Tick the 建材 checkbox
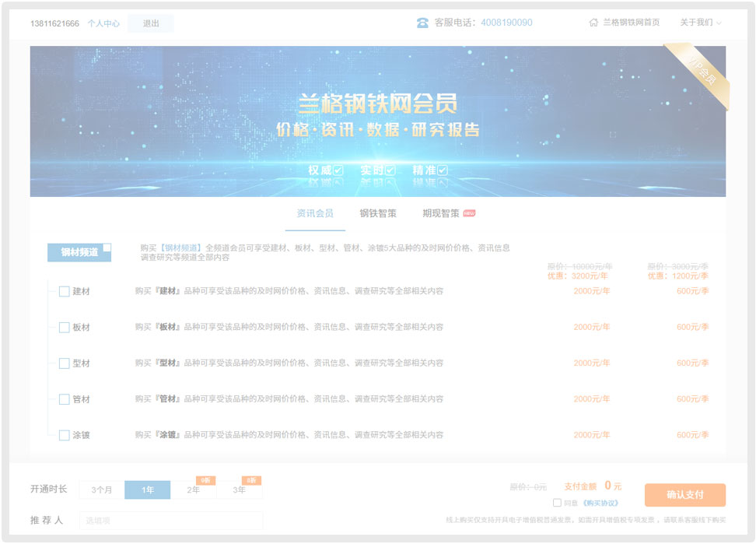This screenshot has height=544, width=756. click(x=65, y=292)
